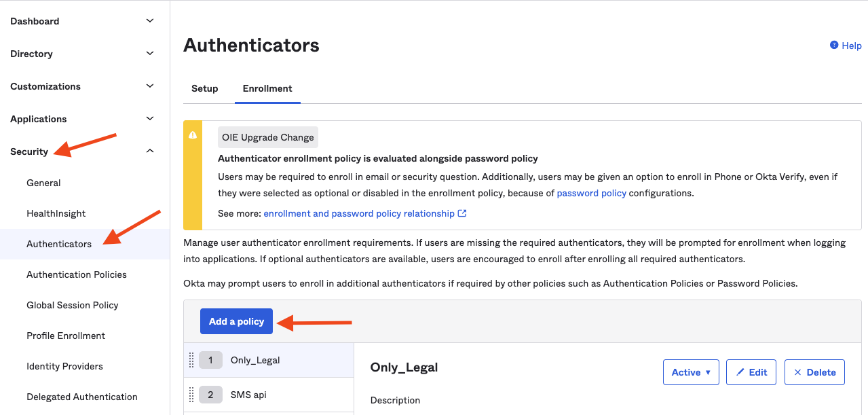This screenshot has height=415, width=868.
Task: Collapse the Security section chevron
Action: [x=149, y=150]
